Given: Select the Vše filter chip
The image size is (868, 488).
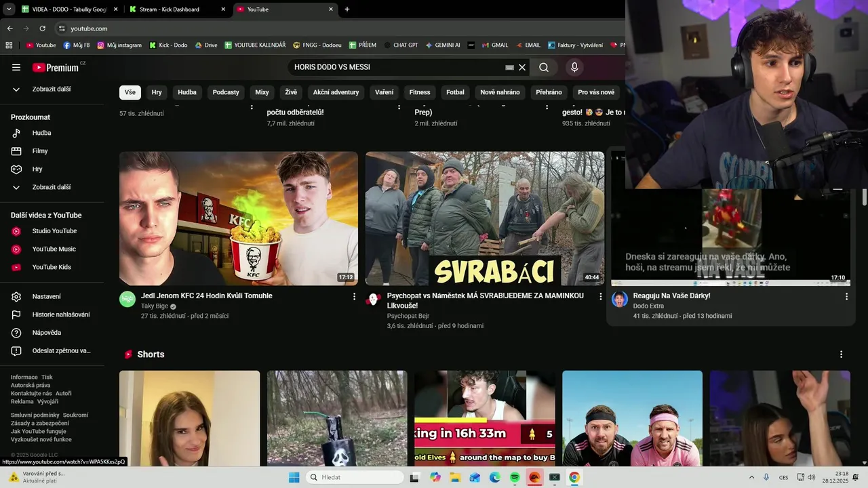Looking at the screenshot, I should point(130,92).
